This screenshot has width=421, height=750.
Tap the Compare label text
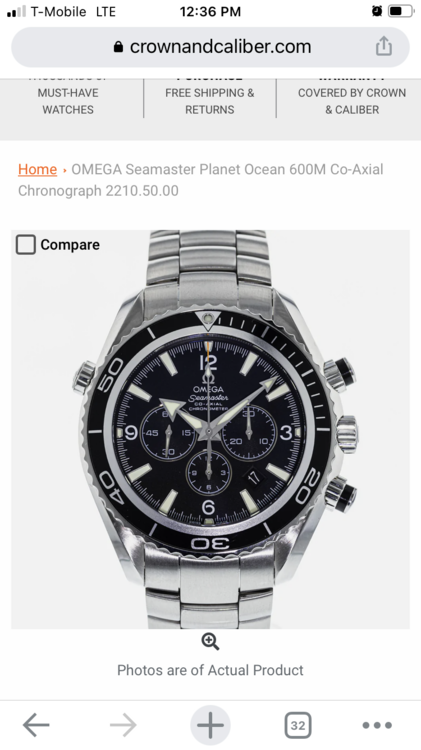pyautogui.click(x=70, y=244)
